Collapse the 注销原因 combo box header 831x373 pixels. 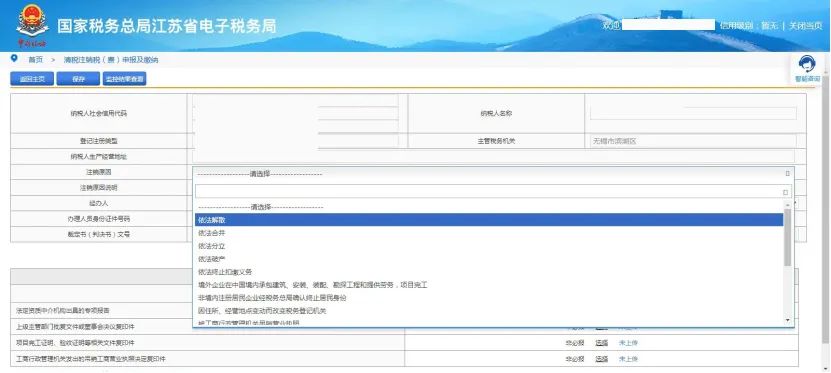(493, 173)
